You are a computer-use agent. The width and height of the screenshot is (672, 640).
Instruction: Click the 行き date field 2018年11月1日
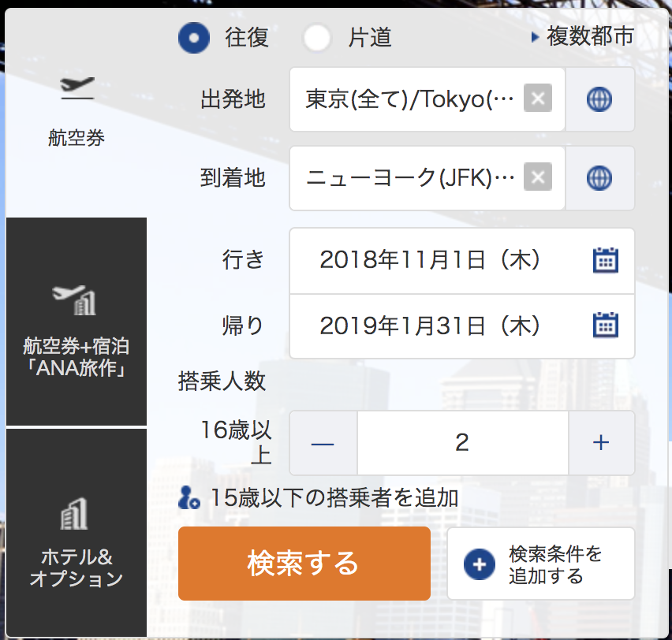[462, 260]
